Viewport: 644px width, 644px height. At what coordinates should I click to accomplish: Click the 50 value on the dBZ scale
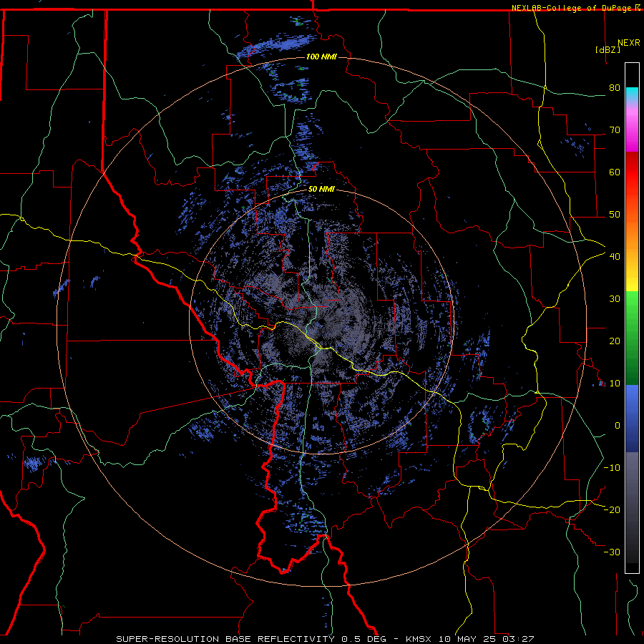point(615,215)
